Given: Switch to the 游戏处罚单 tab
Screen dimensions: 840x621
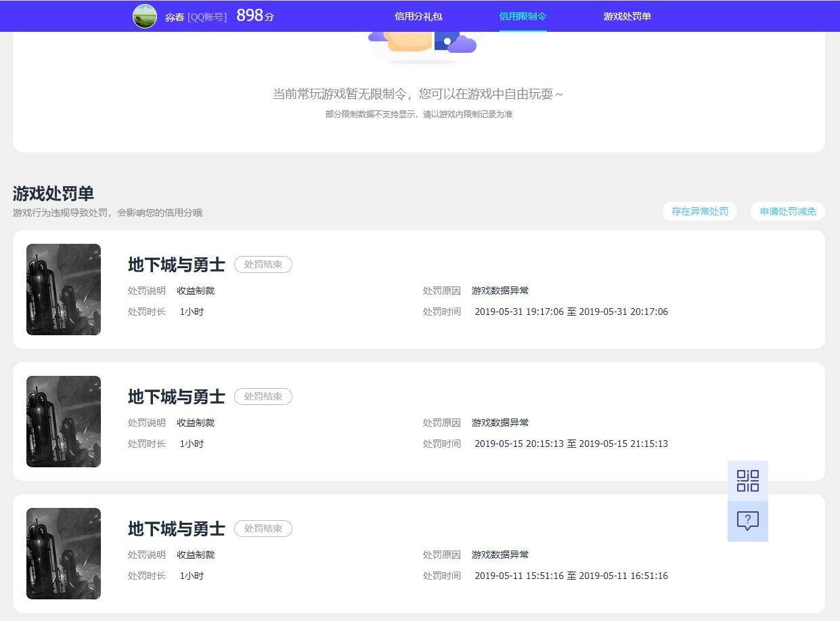Looking at the screenshot, I should [627, 16].
